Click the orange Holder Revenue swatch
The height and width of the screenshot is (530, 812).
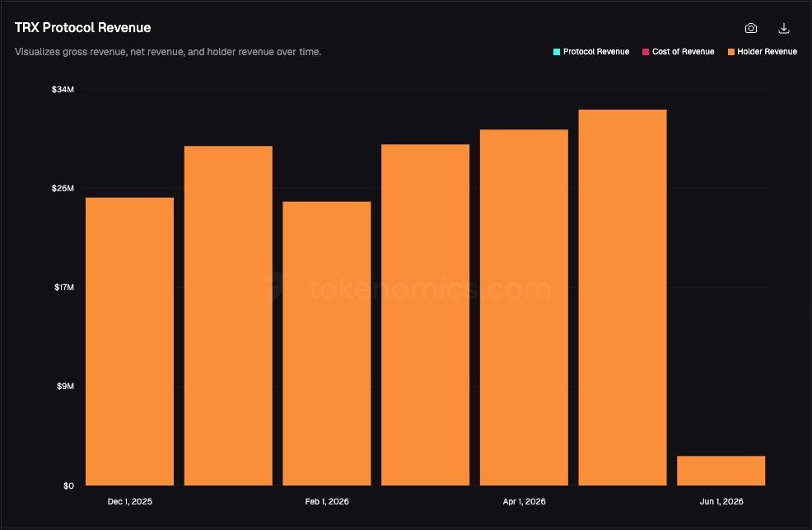click(731, 52)
